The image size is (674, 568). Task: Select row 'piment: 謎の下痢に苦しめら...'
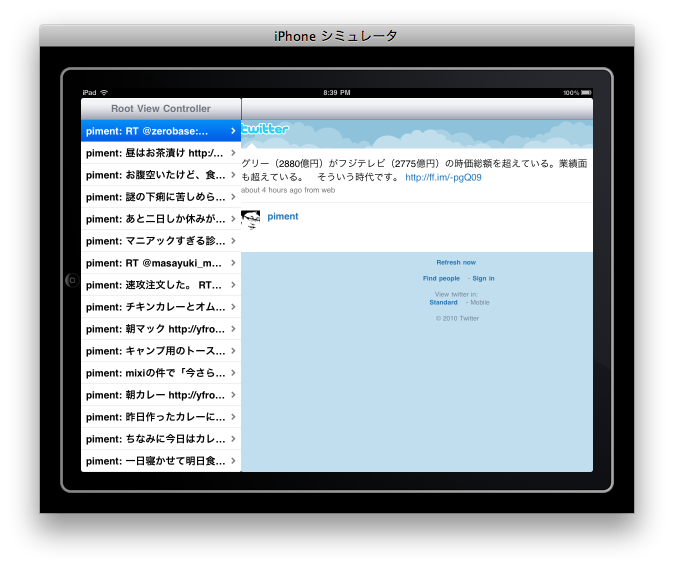tap(161, 197)
